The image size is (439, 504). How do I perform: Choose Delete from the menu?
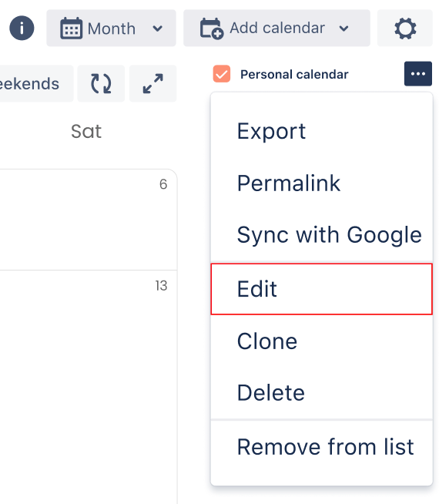321,393
